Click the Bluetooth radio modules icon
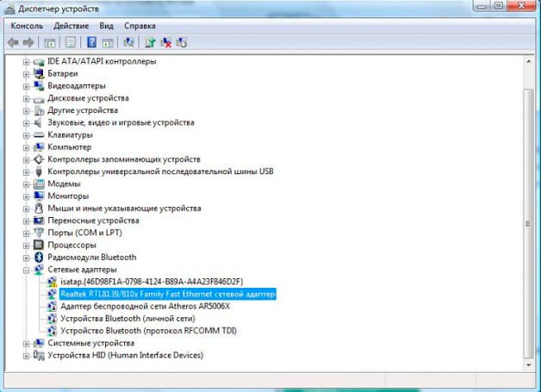Image resolution: width=541 pixels, height=392 pixels. pyautogui.click(x=39, y=257)
